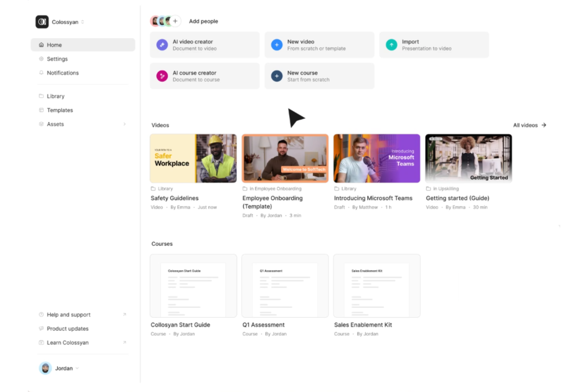Screen dimensions: 588x392
Task: Click the All videos link
Action: 530,125
